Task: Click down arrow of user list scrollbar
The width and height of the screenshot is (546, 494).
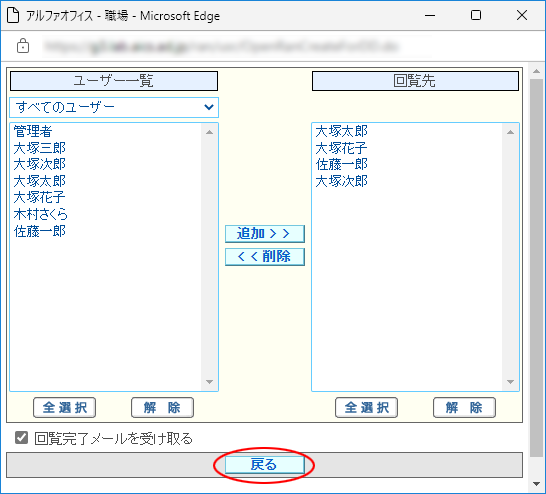Action: tap(209, 382)
